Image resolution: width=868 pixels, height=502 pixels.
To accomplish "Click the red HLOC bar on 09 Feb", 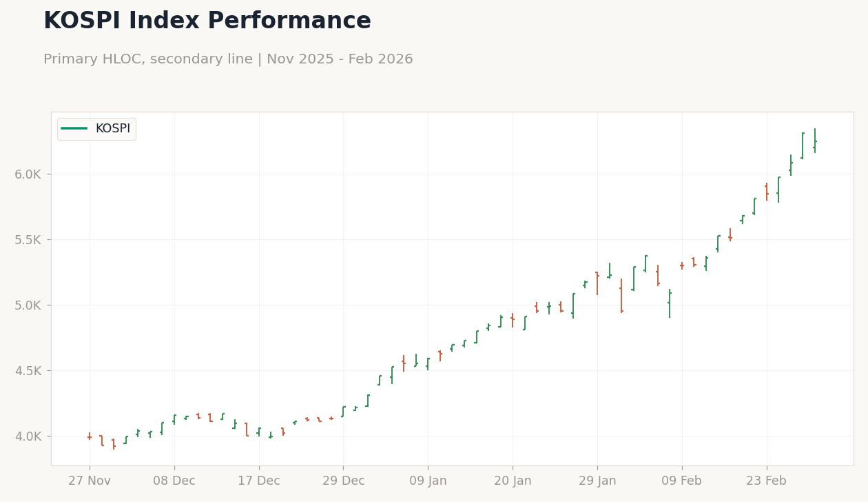I will point(682,265).
